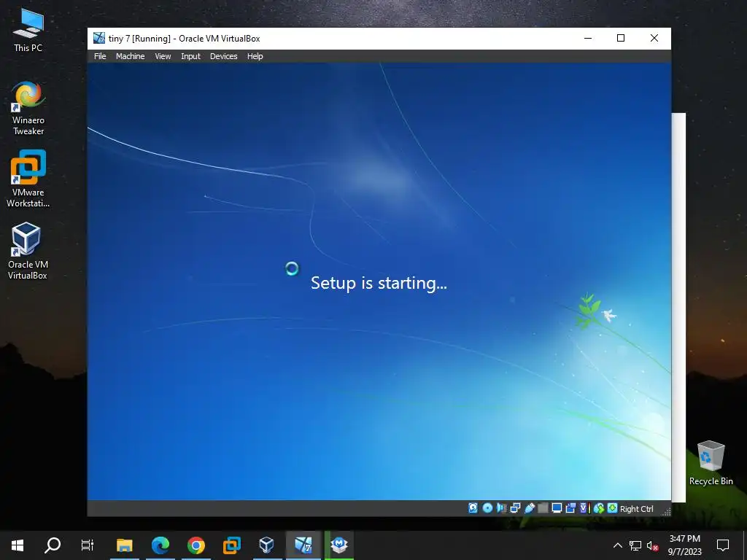This screenshot has height=560, width=747.
Task: Click the muted volume tray icon
Action: [653, 545]
